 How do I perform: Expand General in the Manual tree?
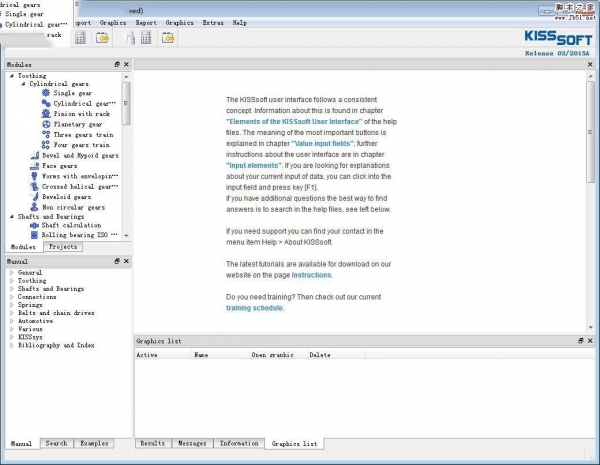pos(12,272)
